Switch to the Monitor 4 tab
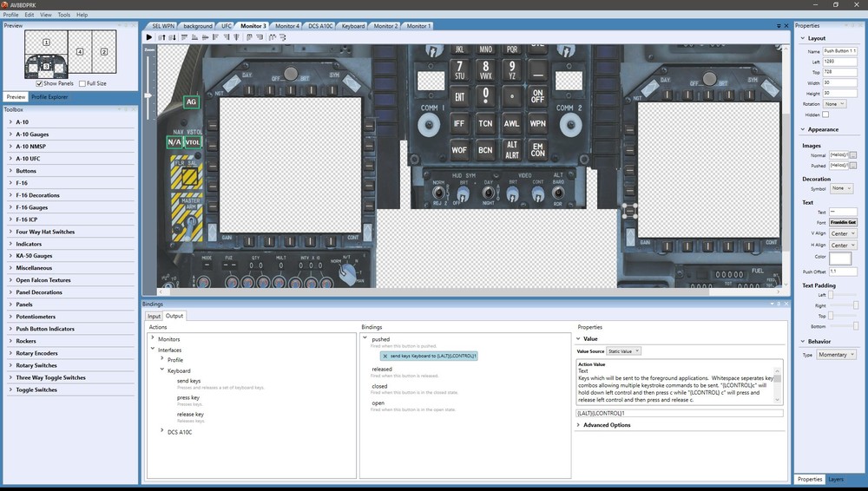This screenshot has height=491, width=868. click(x=286, y=26)
